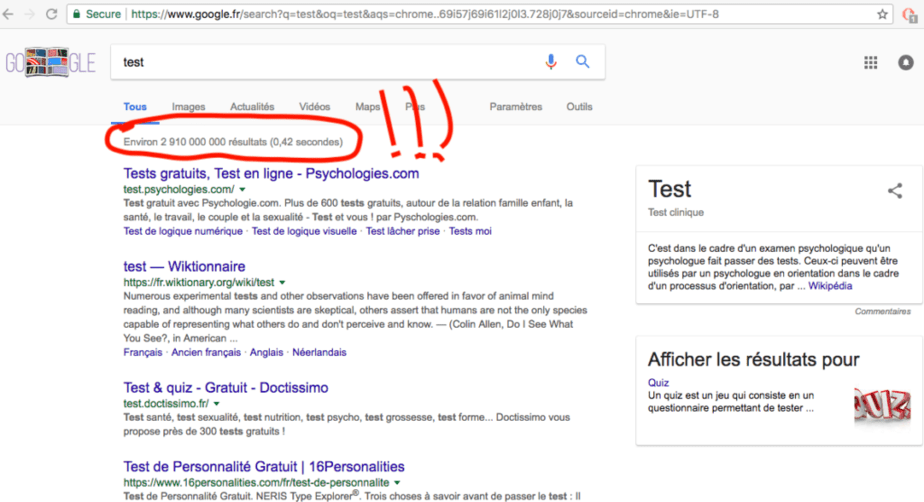Bookmark page with the star icon
This screenshot has width=924, height=502.
882,15
